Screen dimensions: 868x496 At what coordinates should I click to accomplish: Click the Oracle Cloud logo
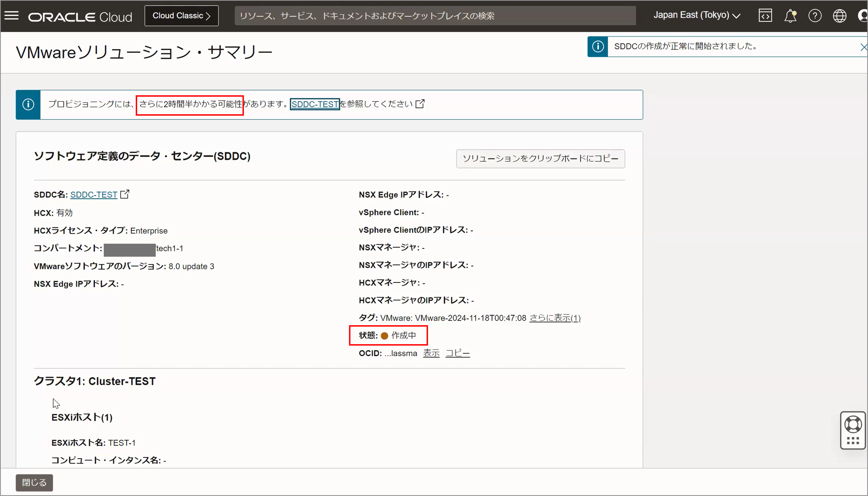tap(80, 17)
